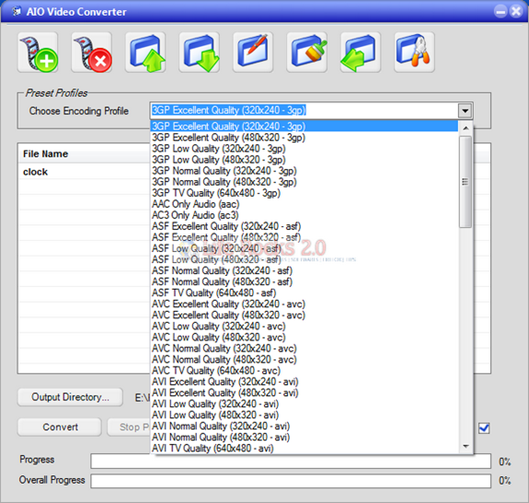The height and width of the screenshot is (503, 529).
Task: Move selected file down with green arrow icon
Action: [199, 52]
